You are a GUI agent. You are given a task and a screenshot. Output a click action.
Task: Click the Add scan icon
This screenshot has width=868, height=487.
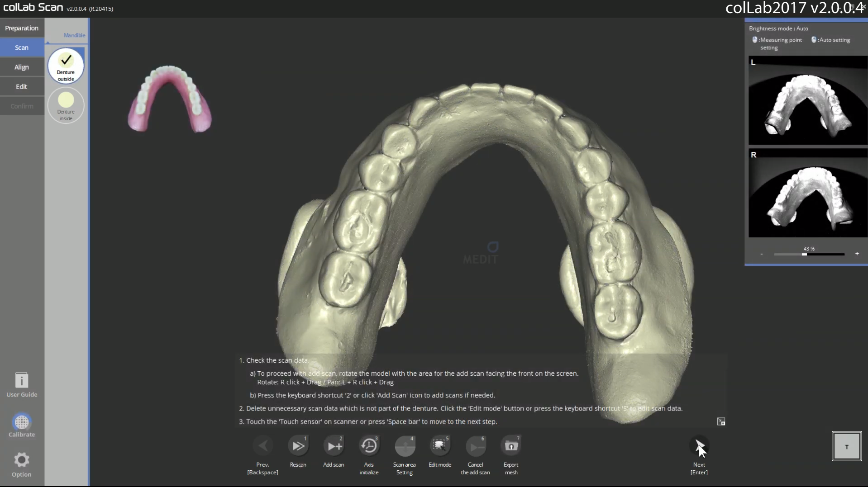coord(334,446)
